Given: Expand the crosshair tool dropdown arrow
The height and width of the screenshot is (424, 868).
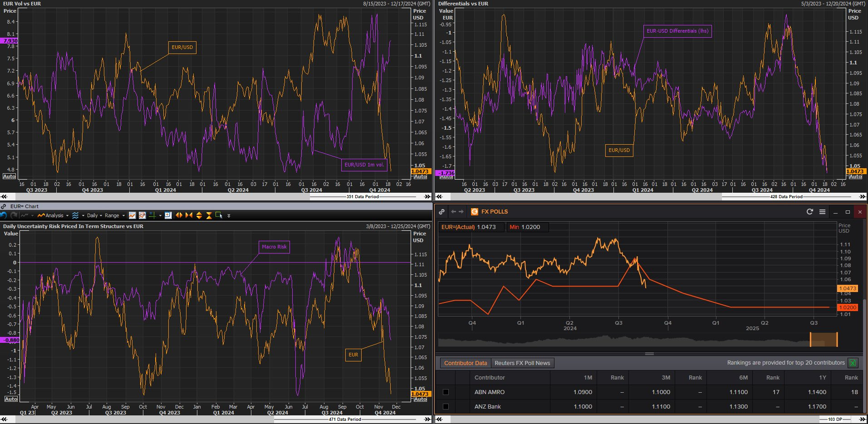Looking at the screenshot, I should click(x=160, y=215).
